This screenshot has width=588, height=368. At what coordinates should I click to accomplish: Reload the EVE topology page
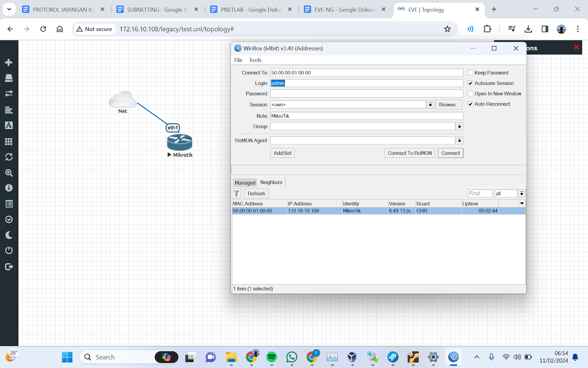(43, 29)
